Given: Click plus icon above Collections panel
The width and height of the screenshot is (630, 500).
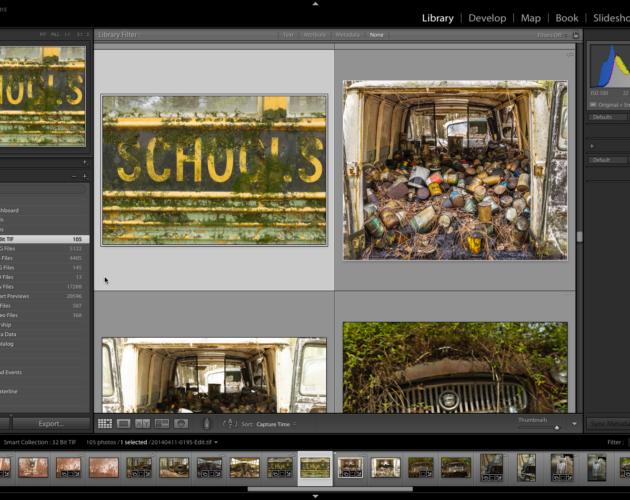Looking at the screenshot, I should [x=85, y=162].
